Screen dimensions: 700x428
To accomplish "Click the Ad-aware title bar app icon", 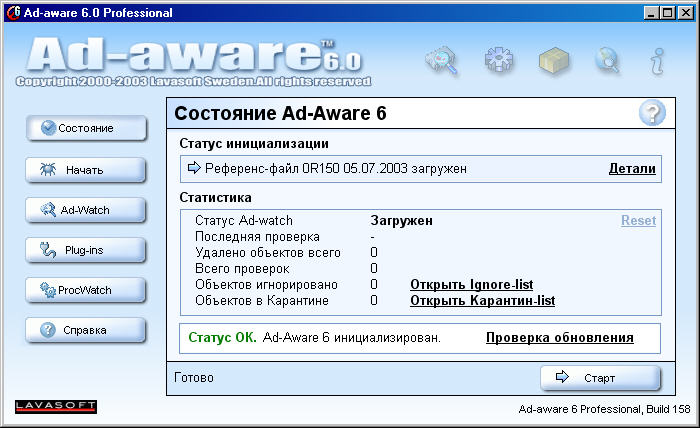I will (13, 12).
